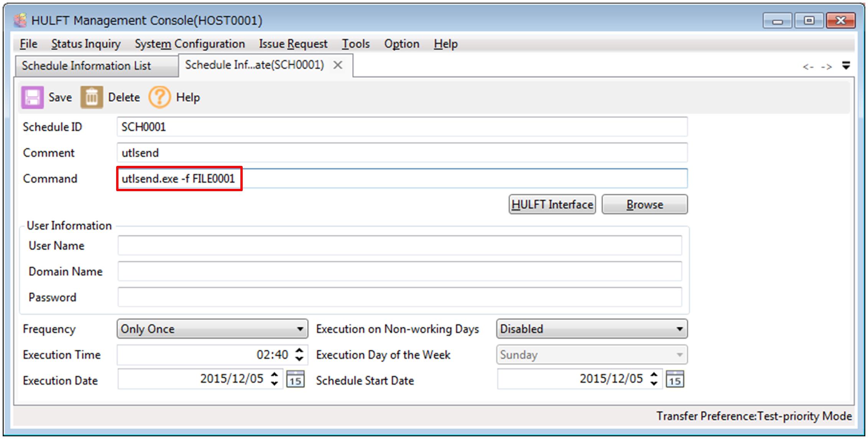Decrease Schedule Start Date with down arrow
Screen dimensions: 868x439
654,383
